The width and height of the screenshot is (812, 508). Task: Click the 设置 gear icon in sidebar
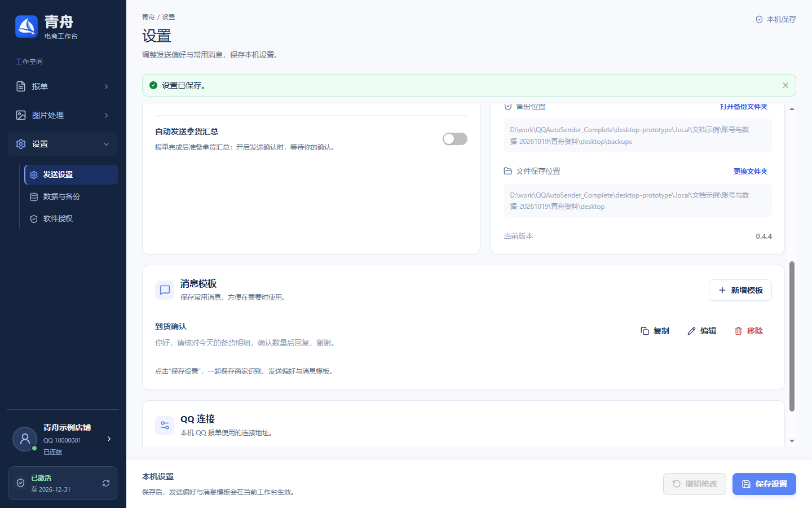click(21, 144)
